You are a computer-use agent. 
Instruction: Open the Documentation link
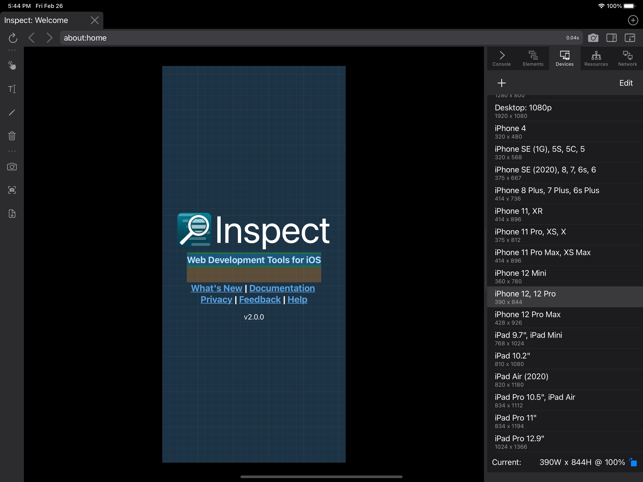[x=282, y=288]
